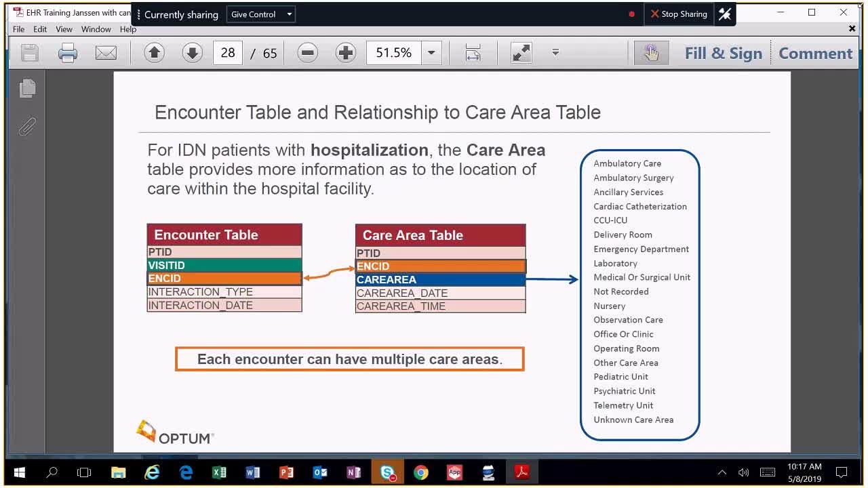Click the total page count 65

270,53
